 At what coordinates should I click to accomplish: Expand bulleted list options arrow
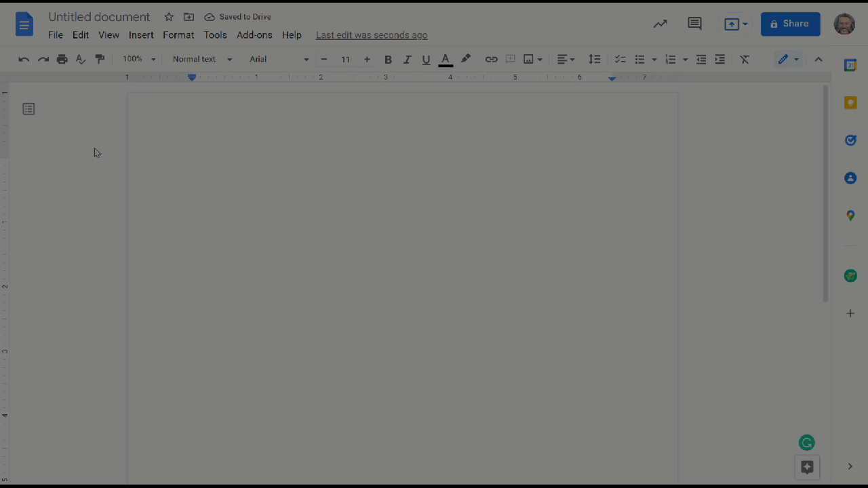coord(654,60)
